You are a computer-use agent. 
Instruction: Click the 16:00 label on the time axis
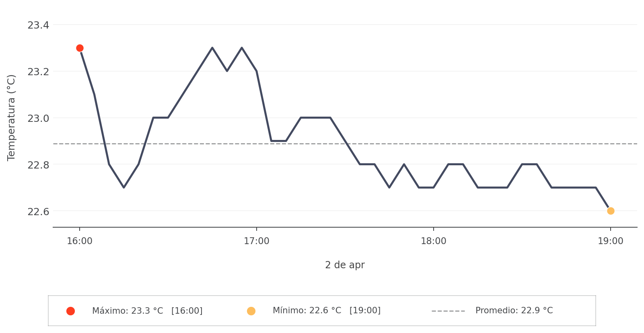[x=80, y=241]
